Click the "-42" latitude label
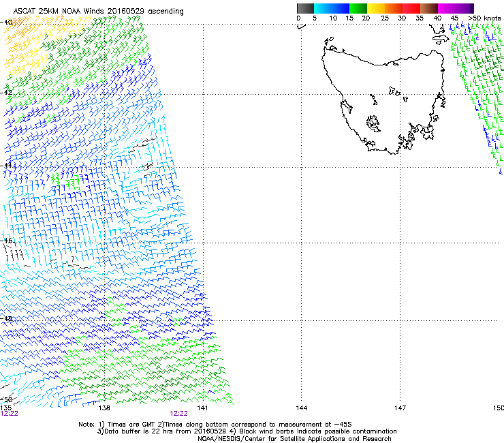Viewport: 504px width, 443px height. pos(6,93)
